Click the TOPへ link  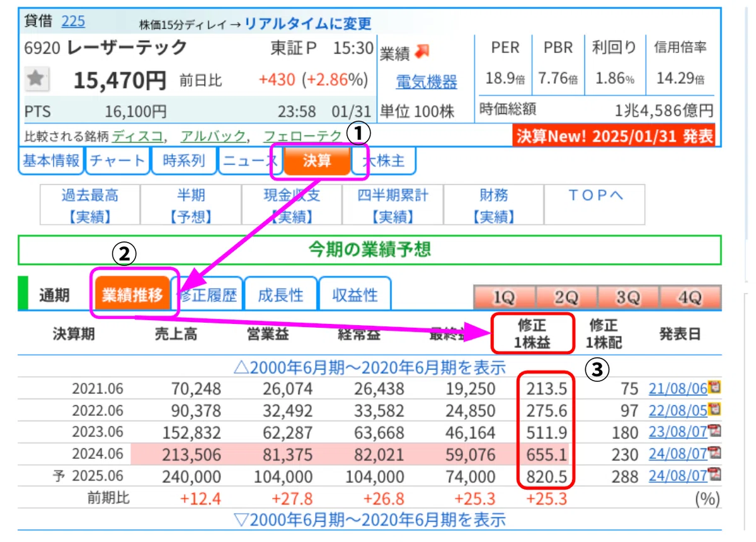coord(595,195)
